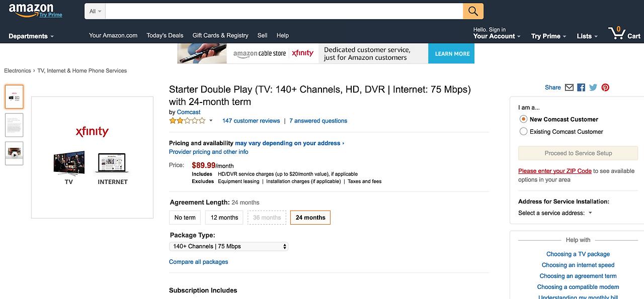Share product on Twitter

[593, 87]
